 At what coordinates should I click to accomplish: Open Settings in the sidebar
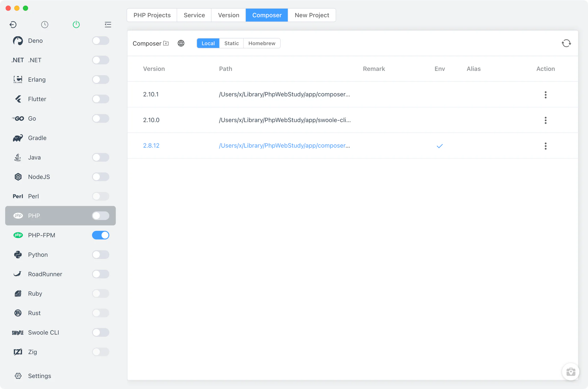[x=60, y=376]
